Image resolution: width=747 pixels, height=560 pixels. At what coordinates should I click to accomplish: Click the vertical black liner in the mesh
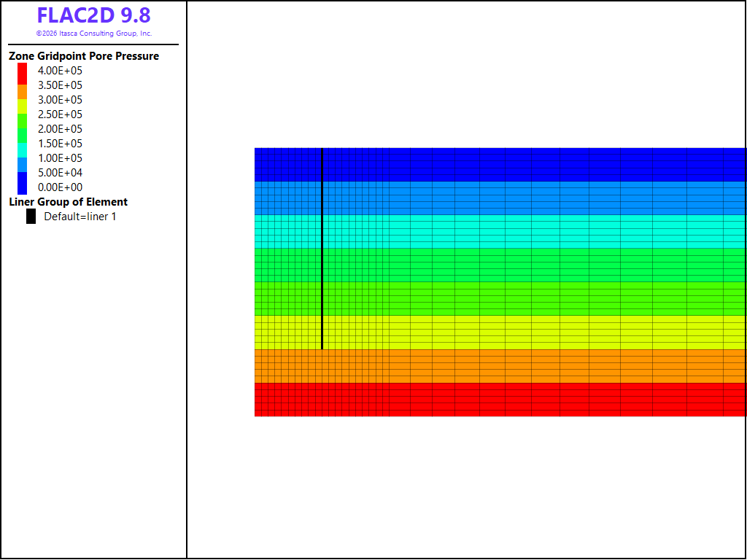point(322,249)
